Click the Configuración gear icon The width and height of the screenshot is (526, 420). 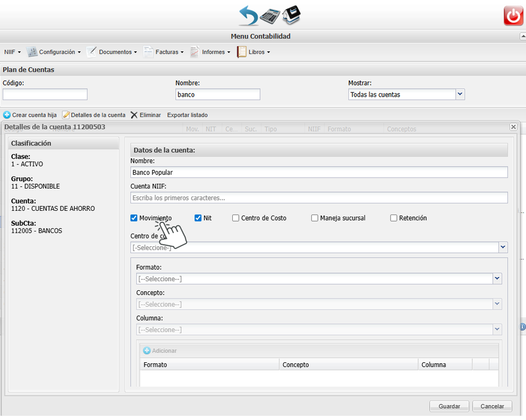tap(32, 52)
